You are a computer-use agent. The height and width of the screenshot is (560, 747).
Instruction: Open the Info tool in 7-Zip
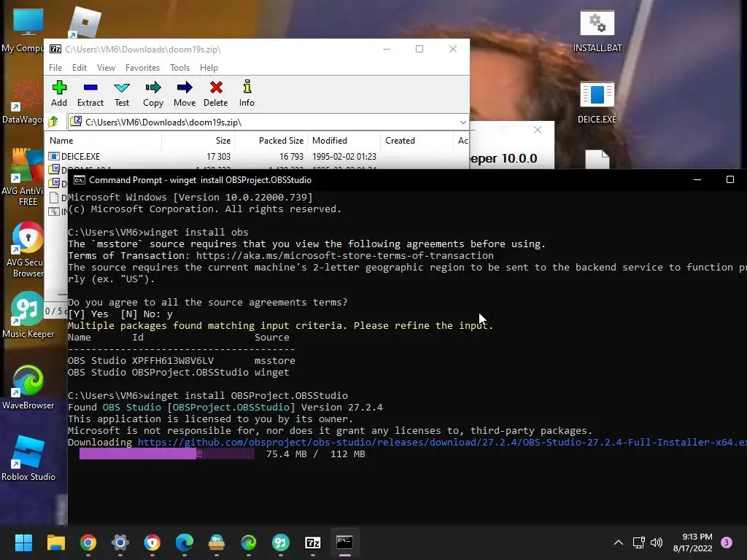[x=247, y=94]
